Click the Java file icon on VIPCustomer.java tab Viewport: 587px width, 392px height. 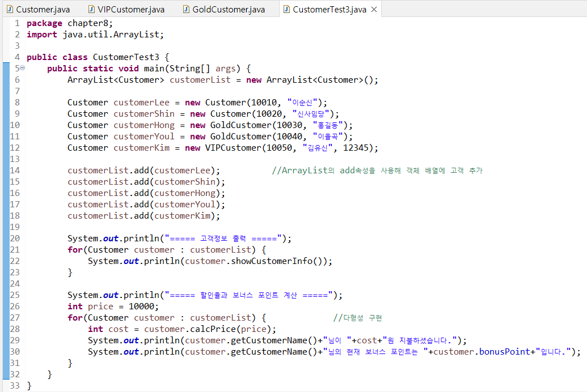pyautogui.click(x=91, y=10)
